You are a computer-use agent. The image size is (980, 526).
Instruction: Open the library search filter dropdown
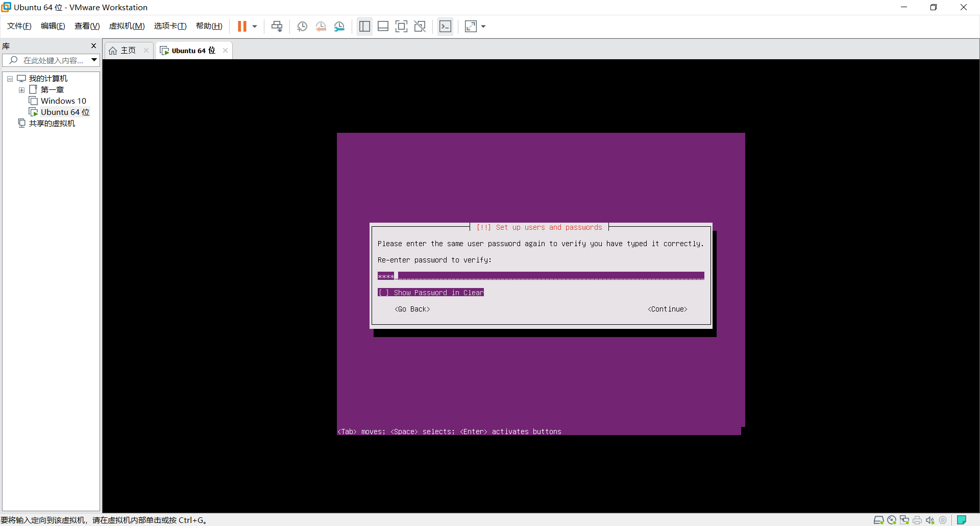pos(94,60)
